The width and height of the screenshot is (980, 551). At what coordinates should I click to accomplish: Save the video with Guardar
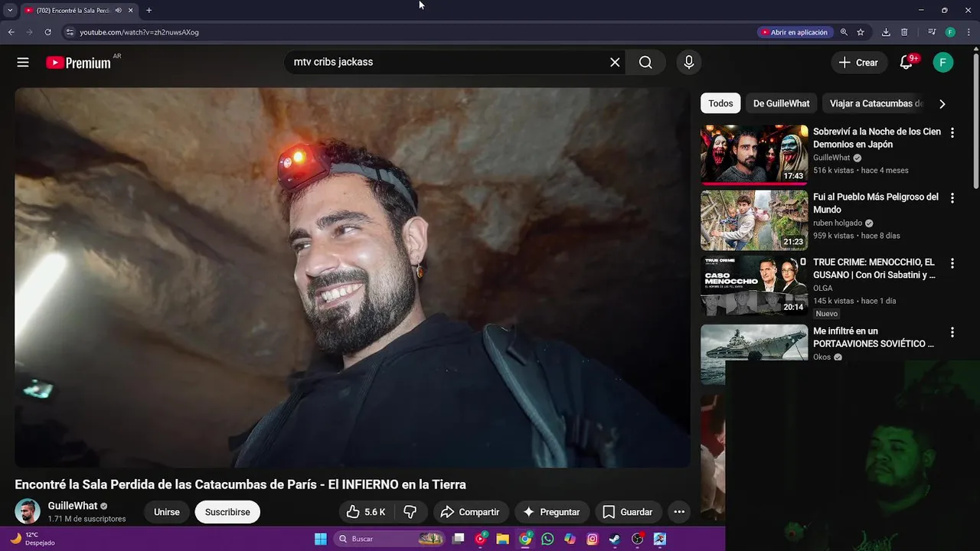click(628, 512)
